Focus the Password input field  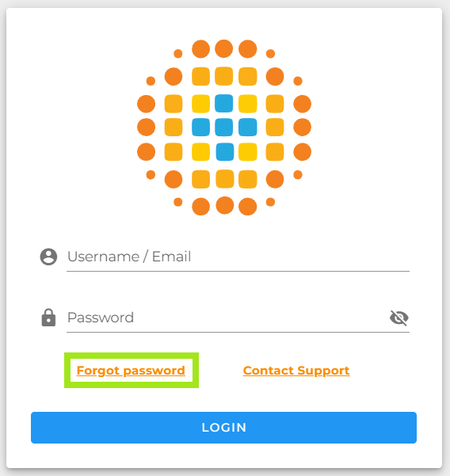[227, 318]
